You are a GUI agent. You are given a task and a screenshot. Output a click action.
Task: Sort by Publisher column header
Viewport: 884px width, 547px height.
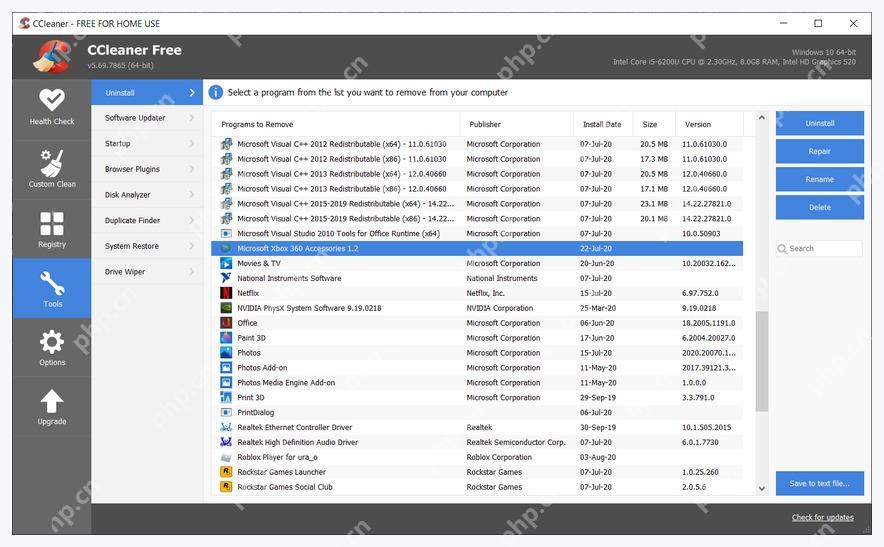tap(517, 124)
